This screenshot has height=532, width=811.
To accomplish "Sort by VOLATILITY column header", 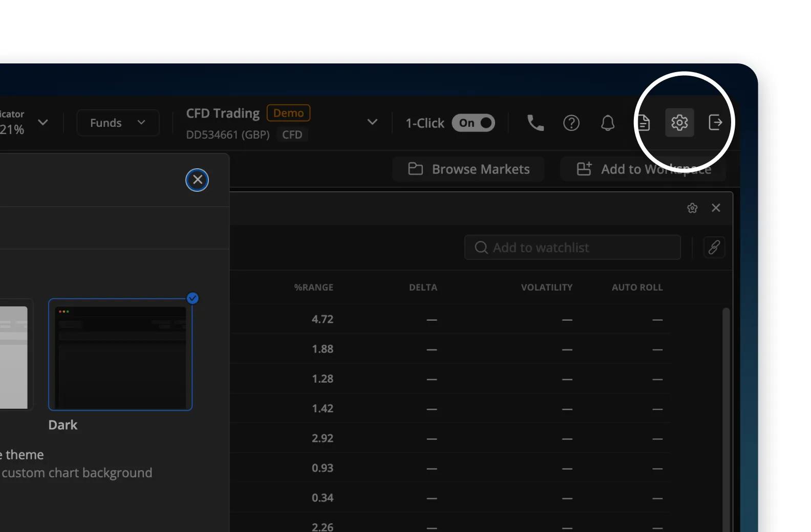I will [x=547, y=287].
